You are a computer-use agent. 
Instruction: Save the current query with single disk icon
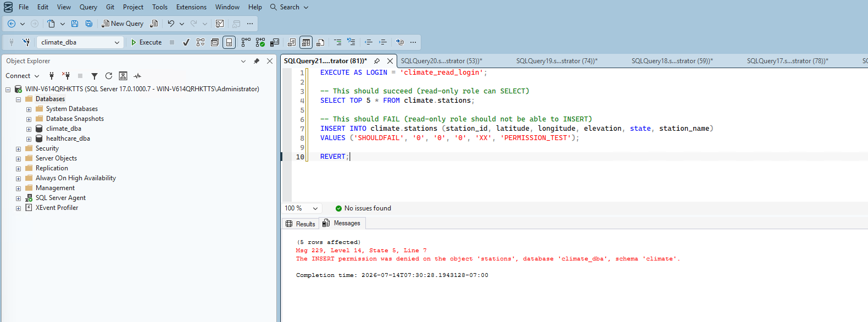(x=75, y=24)
